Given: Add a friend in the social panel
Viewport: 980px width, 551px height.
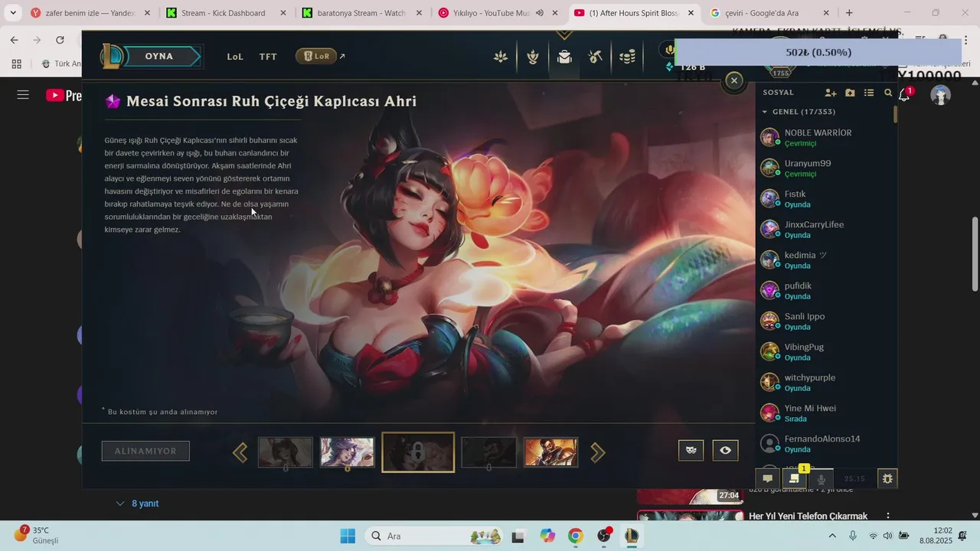Looking at the screenshot, I should [x=831, y=93].
